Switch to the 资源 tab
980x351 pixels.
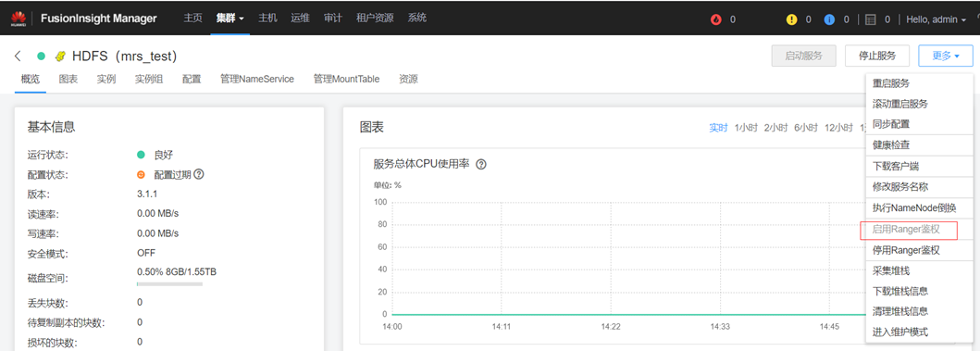pyautogui.click(x=408, y=80)
